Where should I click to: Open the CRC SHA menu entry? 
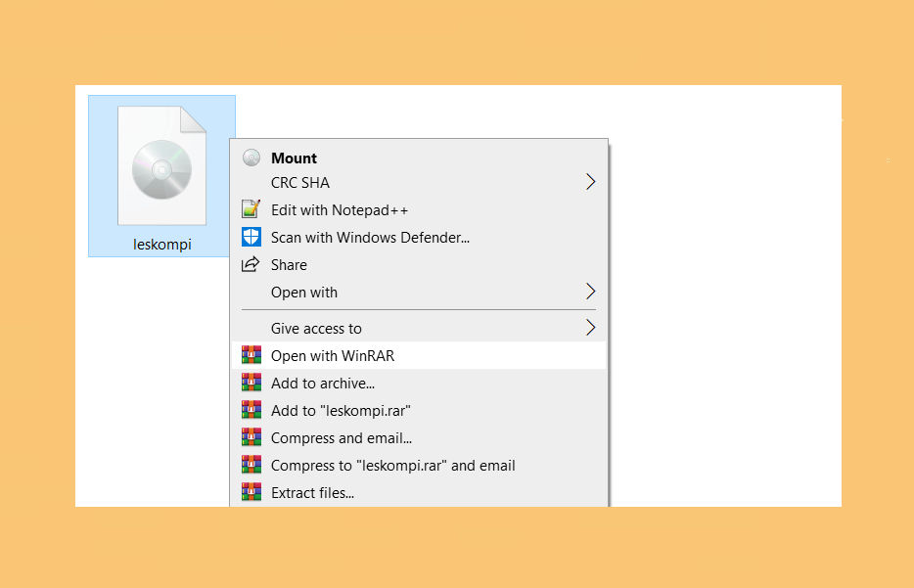pyautogui.click(x=419, y=182)
